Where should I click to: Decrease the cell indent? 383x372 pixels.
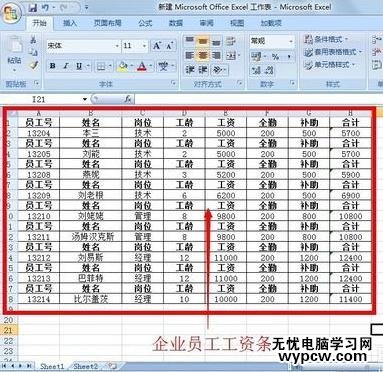point(190,70)
